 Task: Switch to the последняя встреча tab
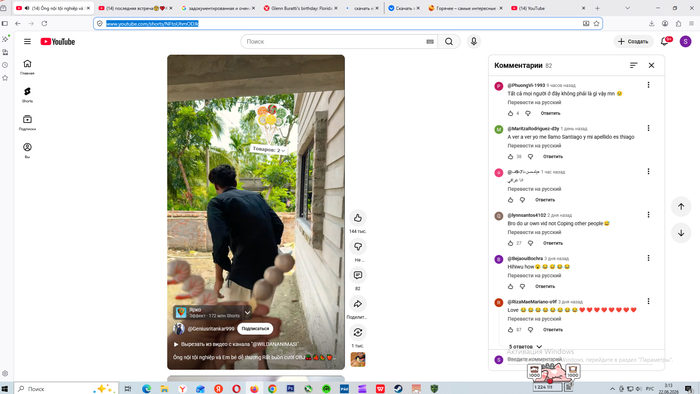click(x=135, y=8)
